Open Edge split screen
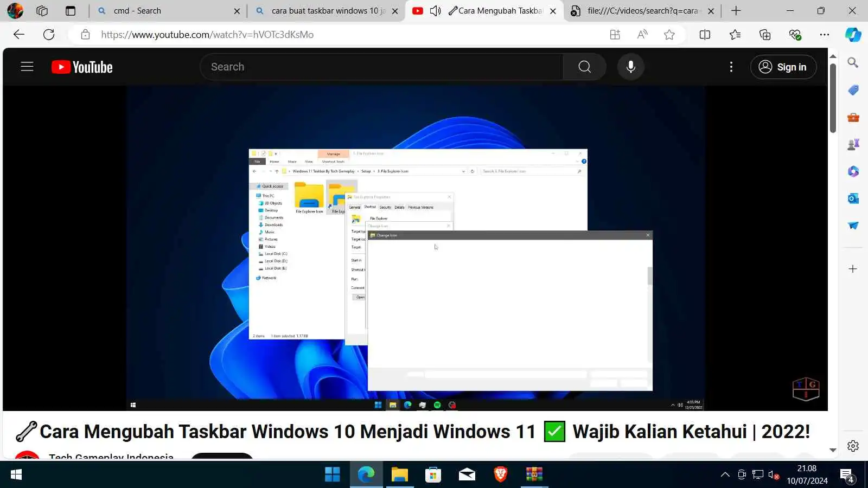 pyautogui.click(x=705, y=35)
